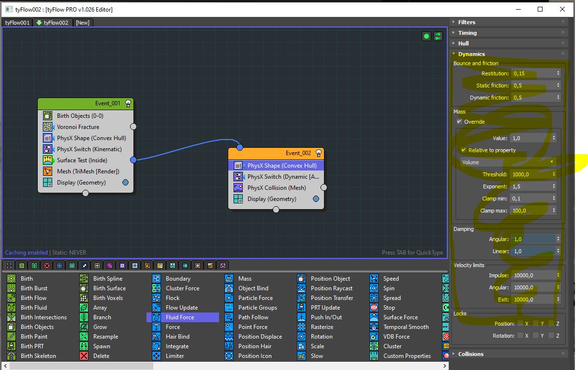Uncheck the Mass Override checkbox
This screenshot has height=370, width=588.
(459, 122)
